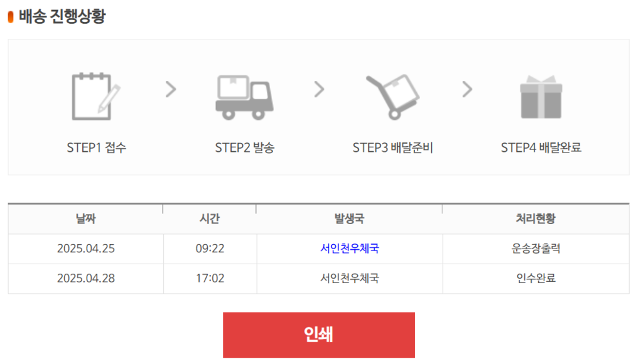Select the STEP1 접수 label
643x364 pixels.
96,147
